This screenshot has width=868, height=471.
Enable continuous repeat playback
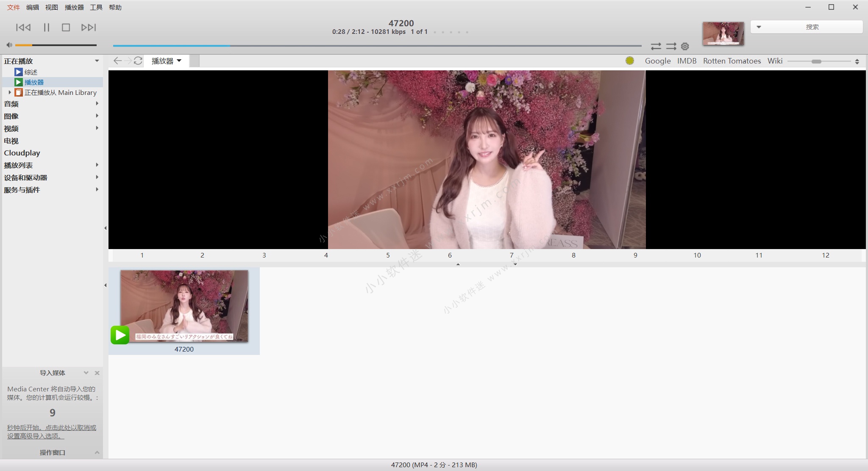tap(671, 46)
